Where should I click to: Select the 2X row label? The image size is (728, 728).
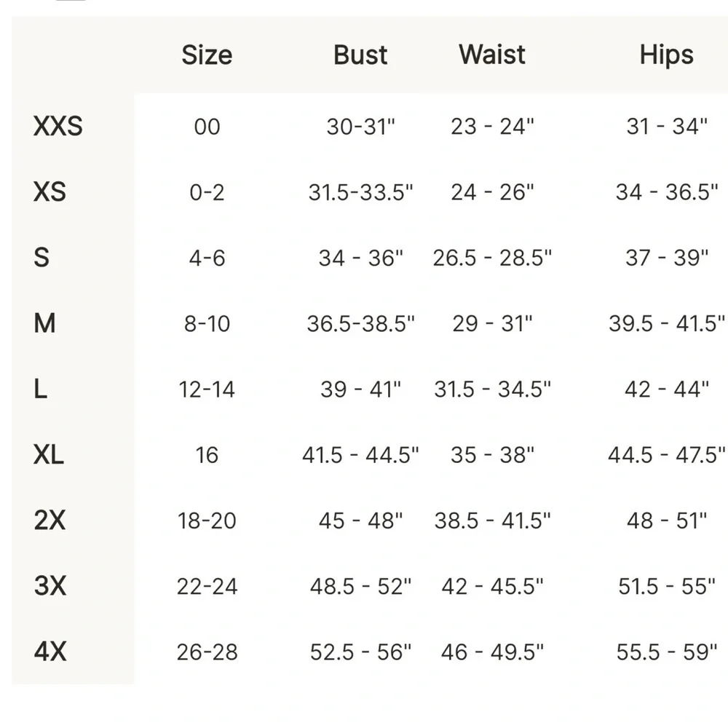[50, 521]
